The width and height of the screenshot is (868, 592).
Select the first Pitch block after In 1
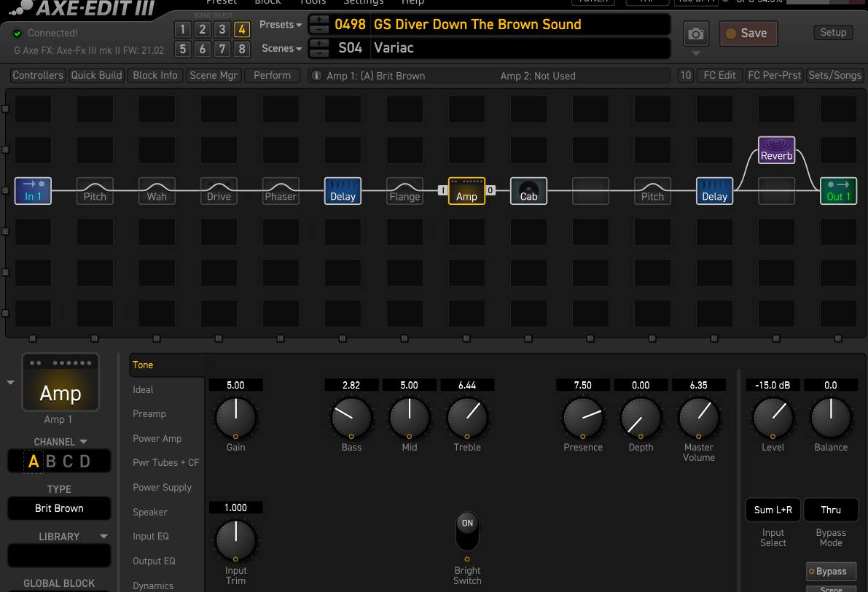(x=95, y=190)
